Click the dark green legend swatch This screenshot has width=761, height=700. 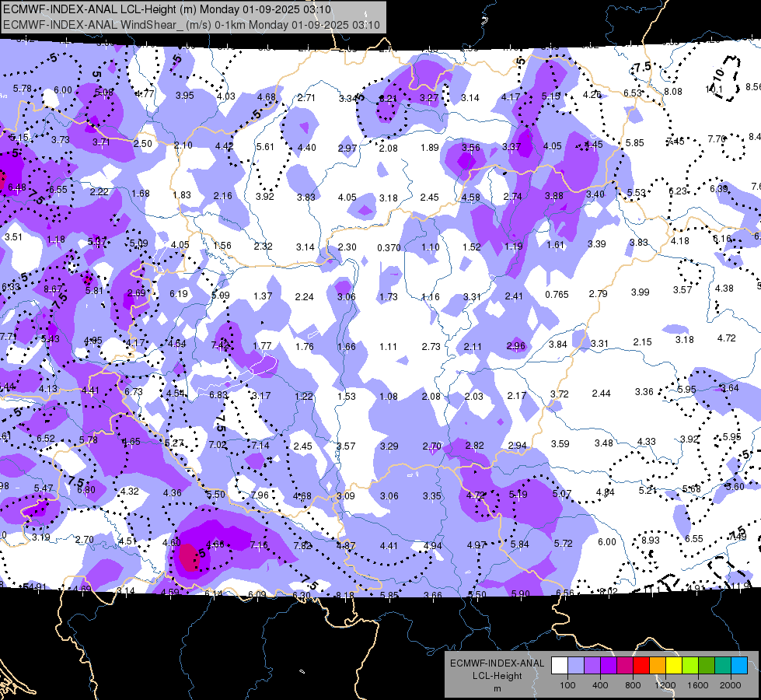707,666
